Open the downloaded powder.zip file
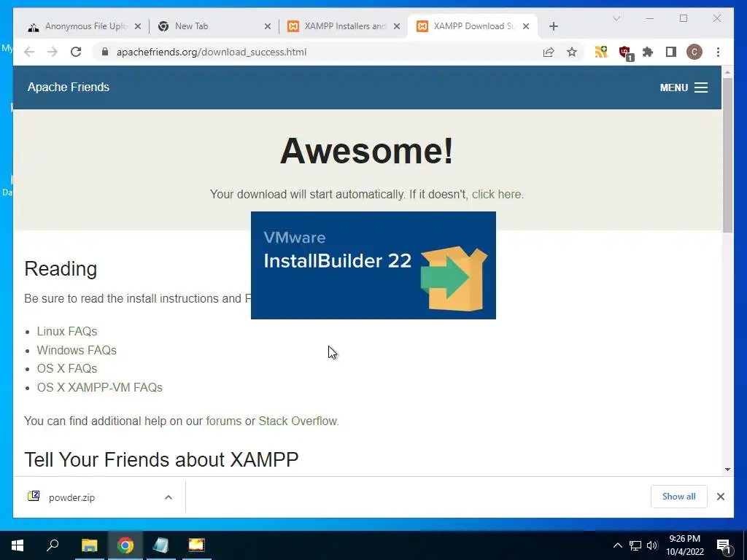This screenshot has height=560, width=747. [x=71, y=497]
